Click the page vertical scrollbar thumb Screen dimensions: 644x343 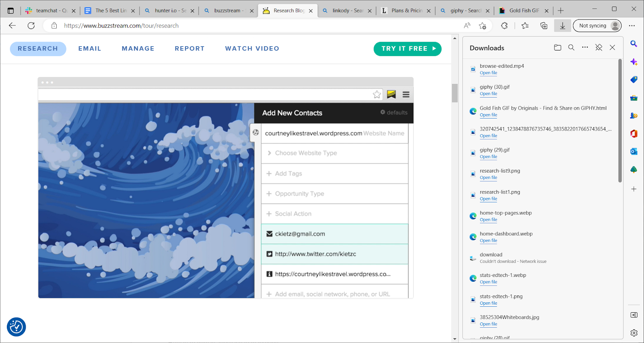pyautogui.click(x=455, y=93)
